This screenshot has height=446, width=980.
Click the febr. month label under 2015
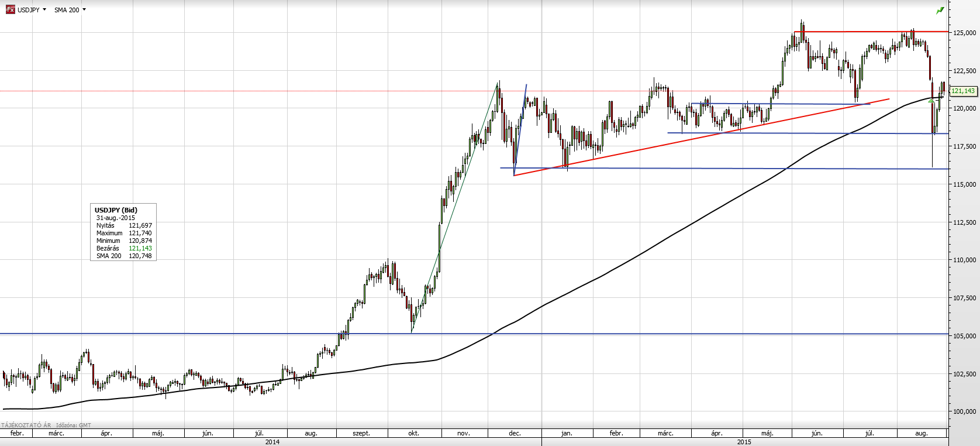[x=616, y=433]
